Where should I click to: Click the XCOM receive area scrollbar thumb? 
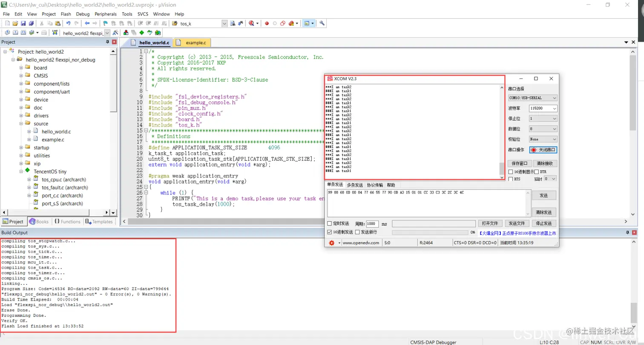[x=502, y=168]
